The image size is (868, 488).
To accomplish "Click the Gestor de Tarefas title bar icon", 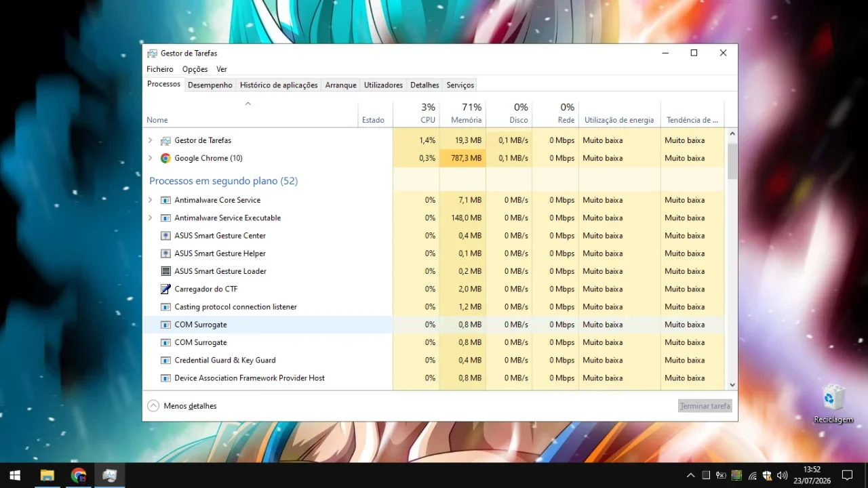I will tap(152, 54).
